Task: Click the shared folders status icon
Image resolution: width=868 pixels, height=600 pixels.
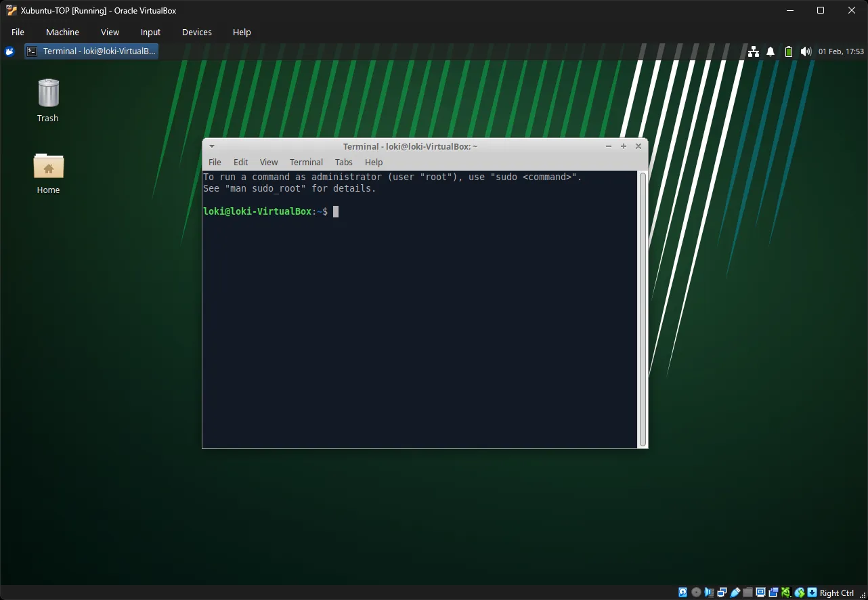Action: coord(747,592)
